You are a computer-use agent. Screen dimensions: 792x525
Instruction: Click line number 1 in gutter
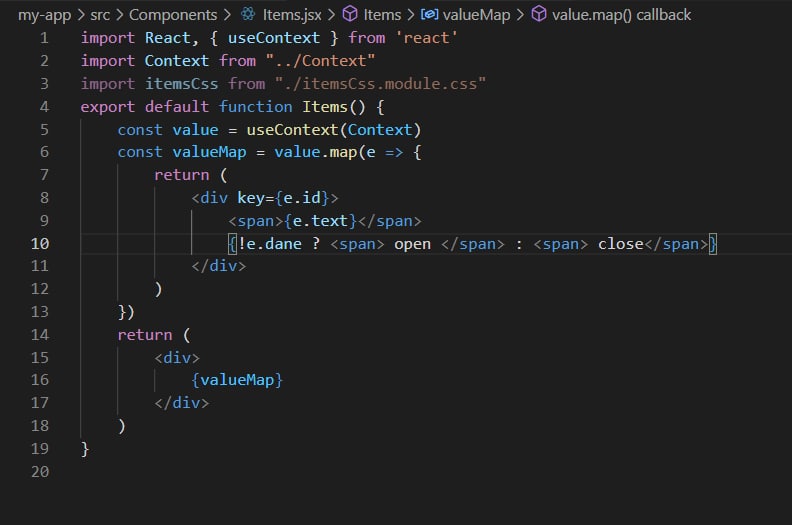click(44, 38)
